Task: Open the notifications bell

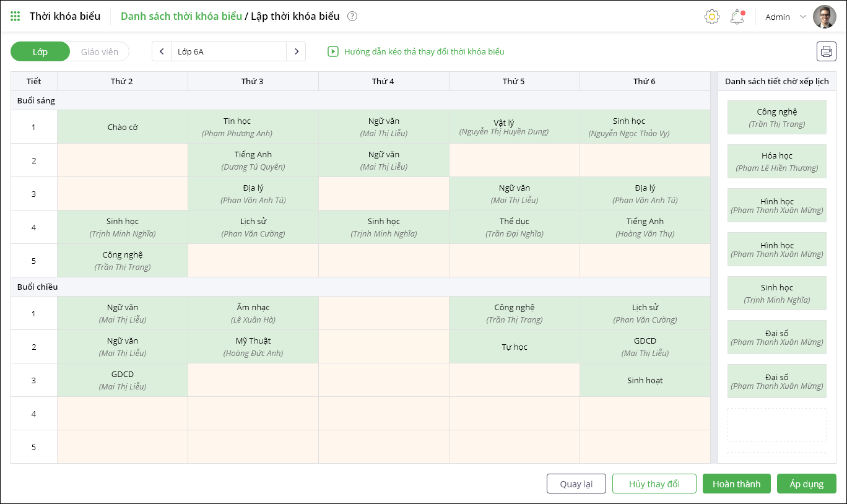Action: 737,17
